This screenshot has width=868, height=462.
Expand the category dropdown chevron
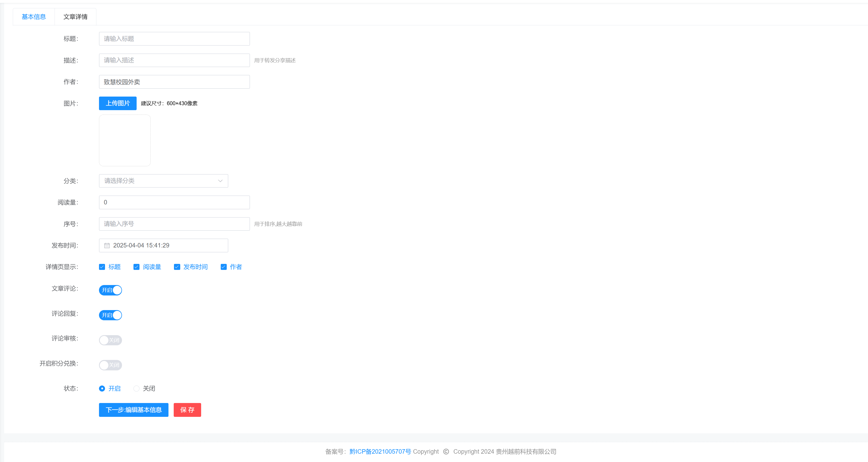tap(220, 181)
